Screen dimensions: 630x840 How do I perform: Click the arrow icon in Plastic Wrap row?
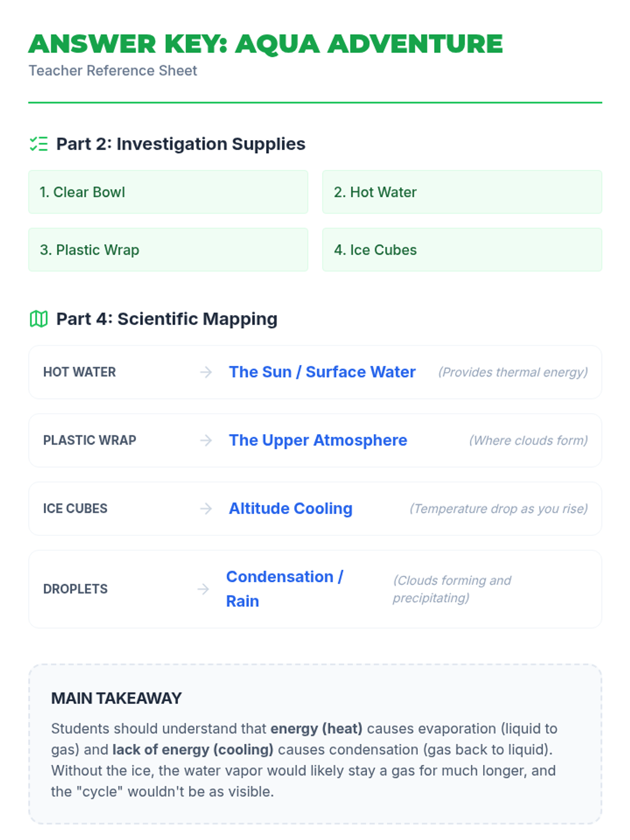click(206, 440)
